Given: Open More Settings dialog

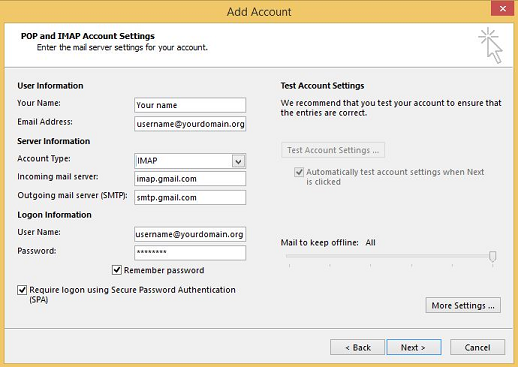Looking at the screenshot, I should coord(463,305).
